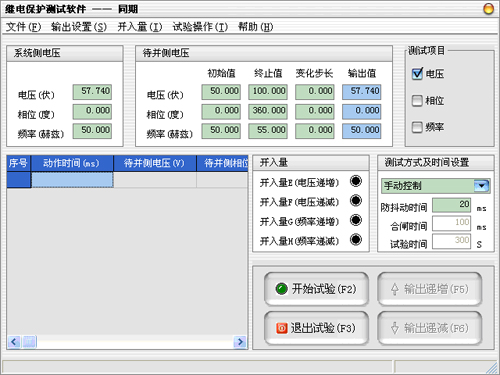Viewport: 500px width, 375px height.
Task: Click the 输出递减 (F6) button
Action: click(x=430, y=328)
